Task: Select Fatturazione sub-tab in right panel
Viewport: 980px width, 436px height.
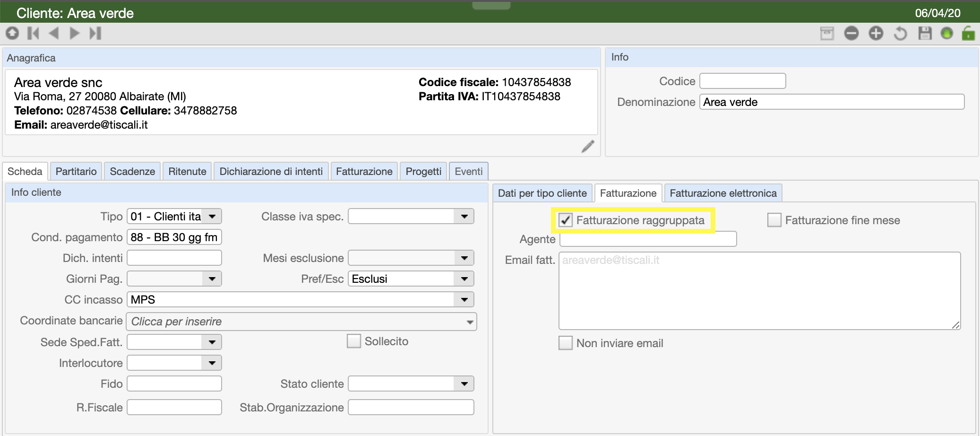Action: point(628,193)
